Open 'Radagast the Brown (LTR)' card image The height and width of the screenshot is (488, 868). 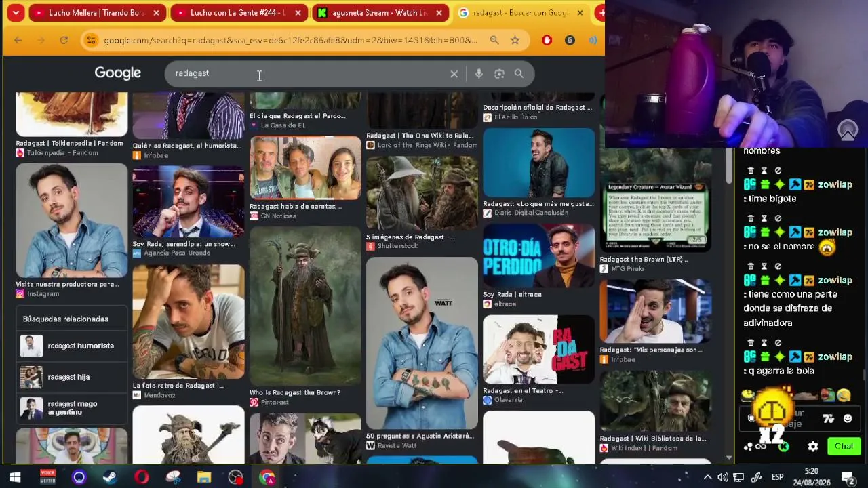coord(656,217)
